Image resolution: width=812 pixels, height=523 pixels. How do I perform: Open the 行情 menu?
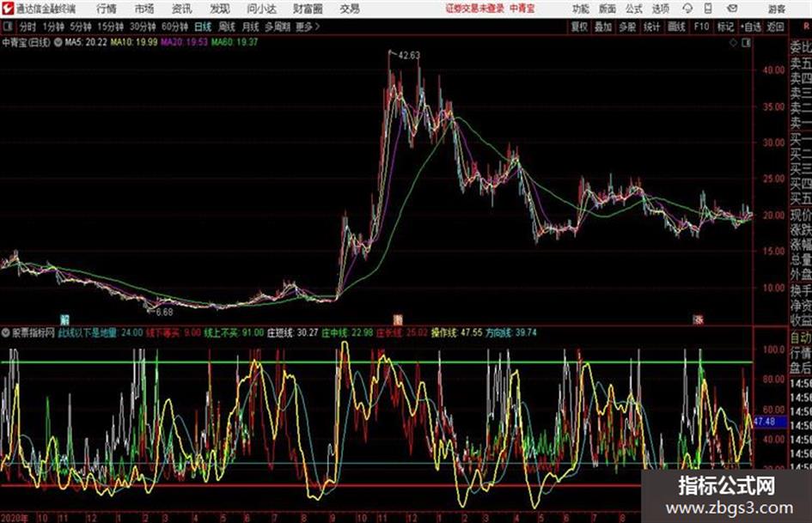[x=107, y=9]
